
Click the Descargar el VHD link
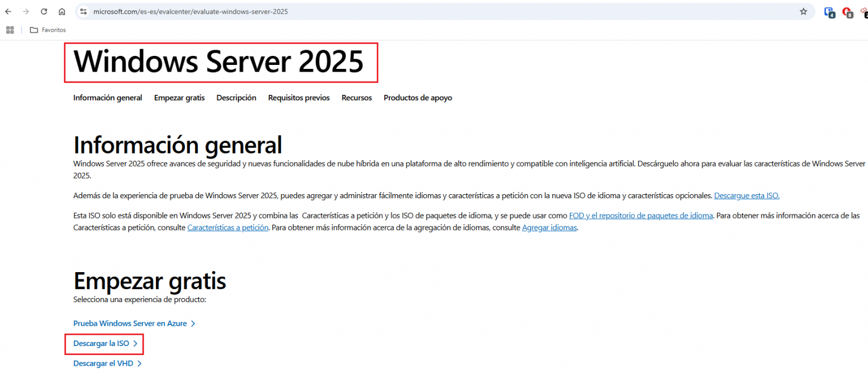pos(107,364)
